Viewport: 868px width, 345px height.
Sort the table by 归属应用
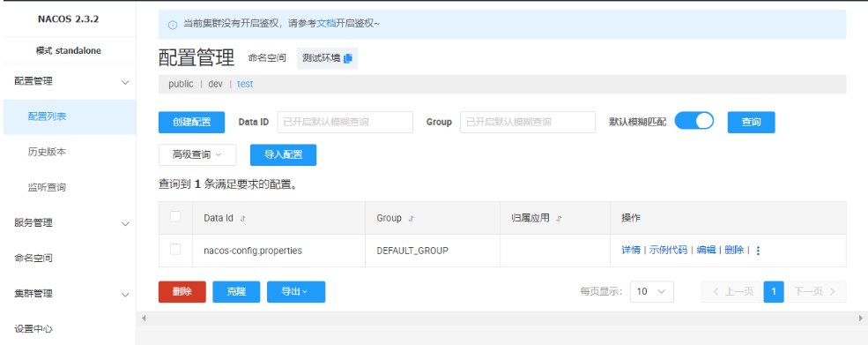point(559,219)
